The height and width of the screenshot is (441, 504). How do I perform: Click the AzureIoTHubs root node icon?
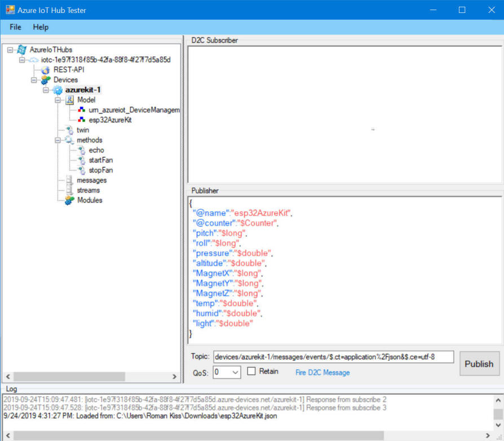(22, 50)
